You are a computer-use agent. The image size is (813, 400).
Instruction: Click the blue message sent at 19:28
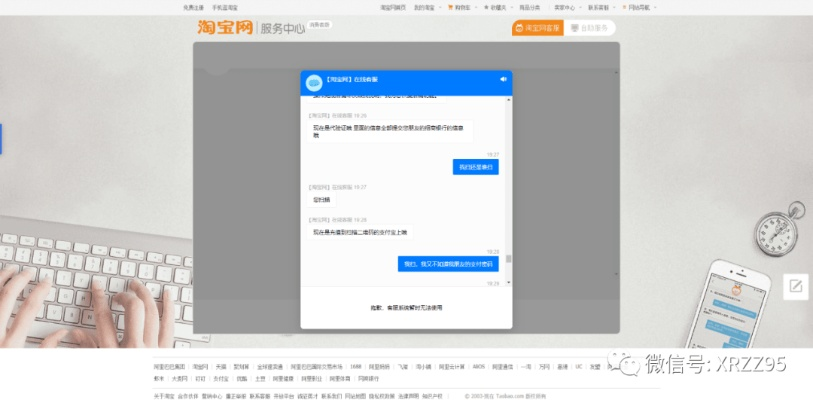click(x=448, y=264)
